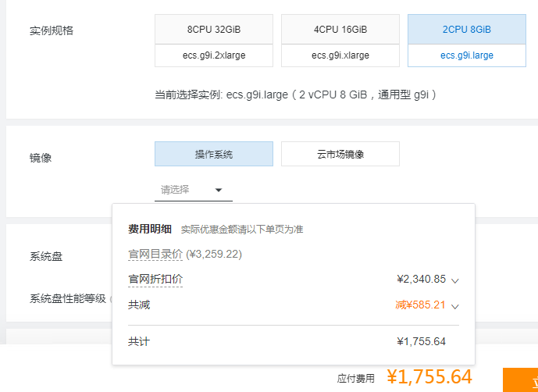The height and width of the screenshot is (392, 538).
Task: Click the ecs.g9i.xlarge type label
Action: [x=340, y=55]
